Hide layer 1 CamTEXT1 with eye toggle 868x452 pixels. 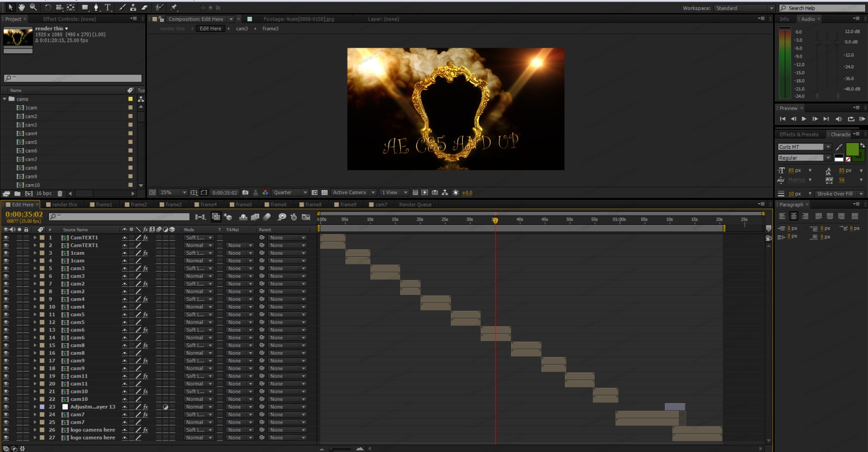coord(6,237)
